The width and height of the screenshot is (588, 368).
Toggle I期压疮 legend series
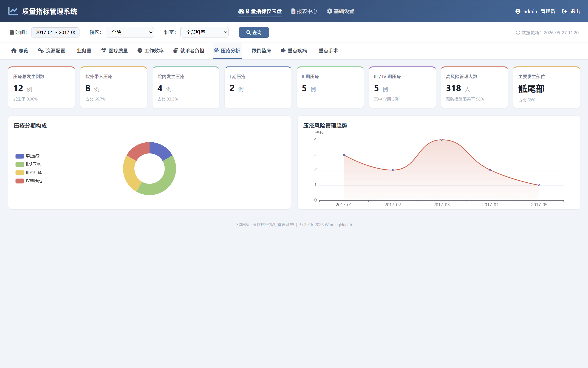click(28, 156)
